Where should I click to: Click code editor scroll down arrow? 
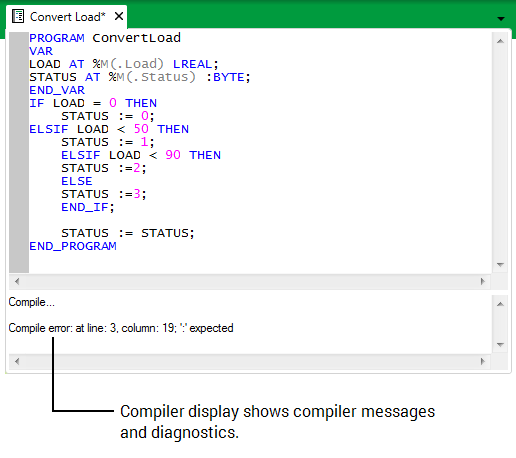coord(500,264)
